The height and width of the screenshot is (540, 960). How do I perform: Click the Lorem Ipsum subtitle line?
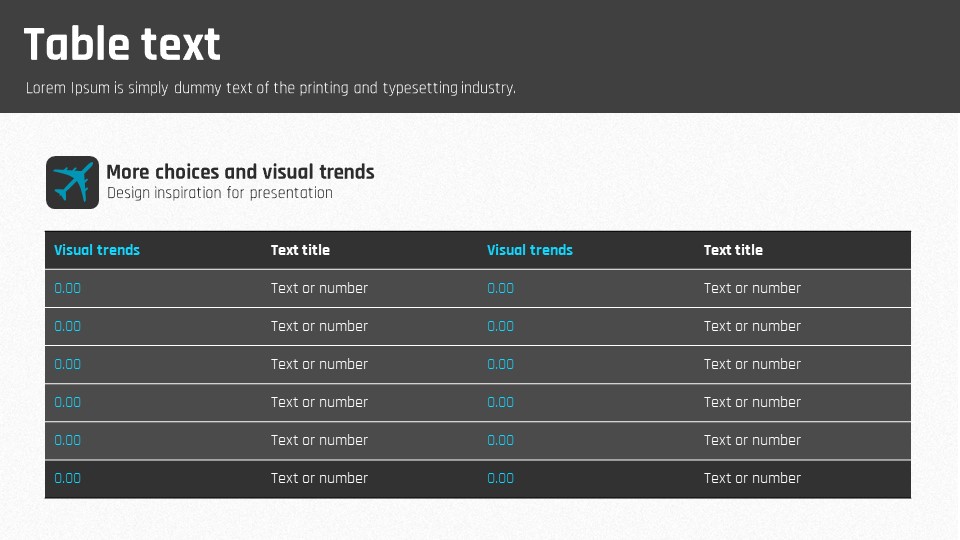(270, 88)
